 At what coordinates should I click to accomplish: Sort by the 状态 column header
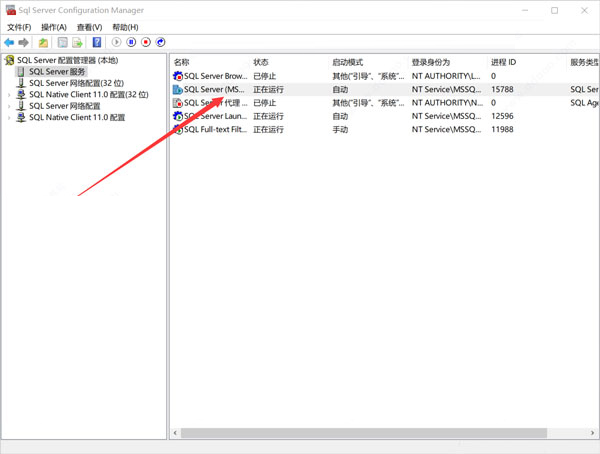click(x=261, y=62)
